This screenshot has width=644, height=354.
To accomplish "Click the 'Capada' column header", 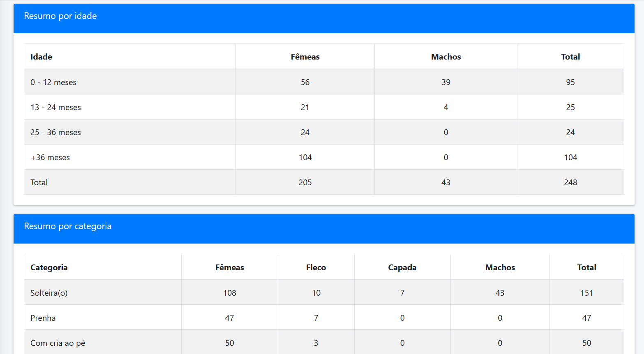I will tap(402, 267).
